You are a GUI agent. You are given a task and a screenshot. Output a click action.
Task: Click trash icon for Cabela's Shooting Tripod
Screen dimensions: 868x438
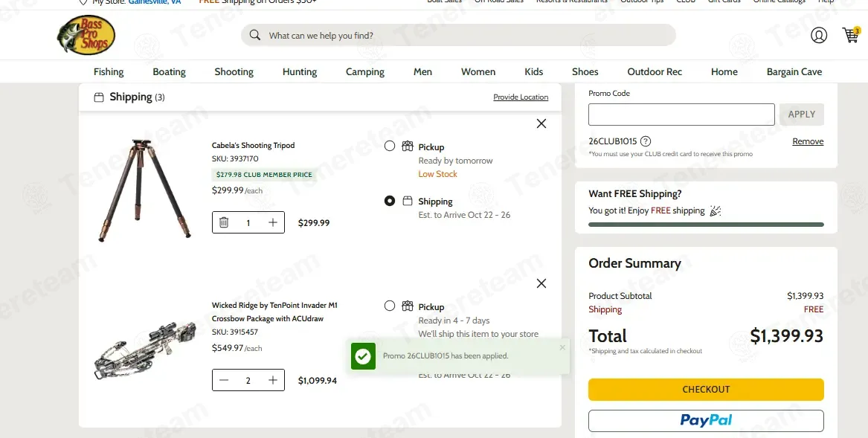224,222
